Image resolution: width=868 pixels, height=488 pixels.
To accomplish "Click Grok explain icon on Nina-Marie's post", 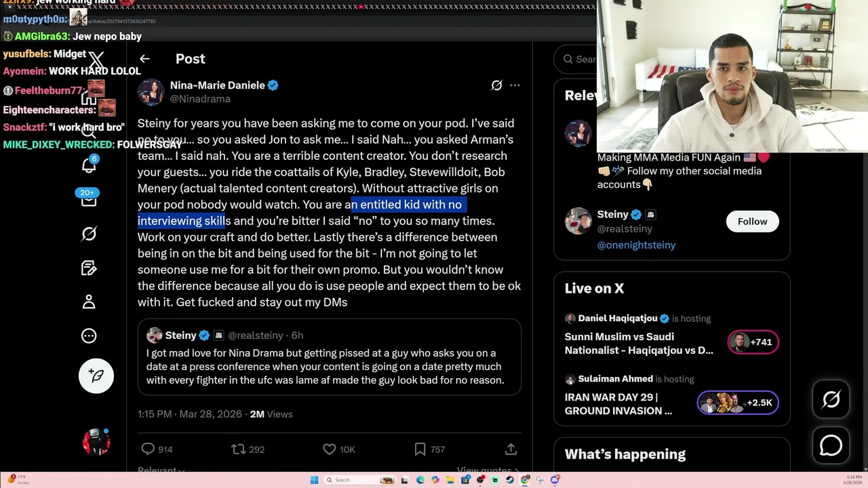I will 496,85.
